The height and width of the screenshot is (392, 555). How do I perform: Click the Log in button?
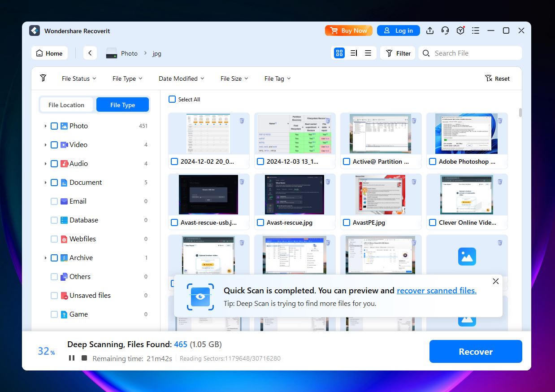(399, 30)
